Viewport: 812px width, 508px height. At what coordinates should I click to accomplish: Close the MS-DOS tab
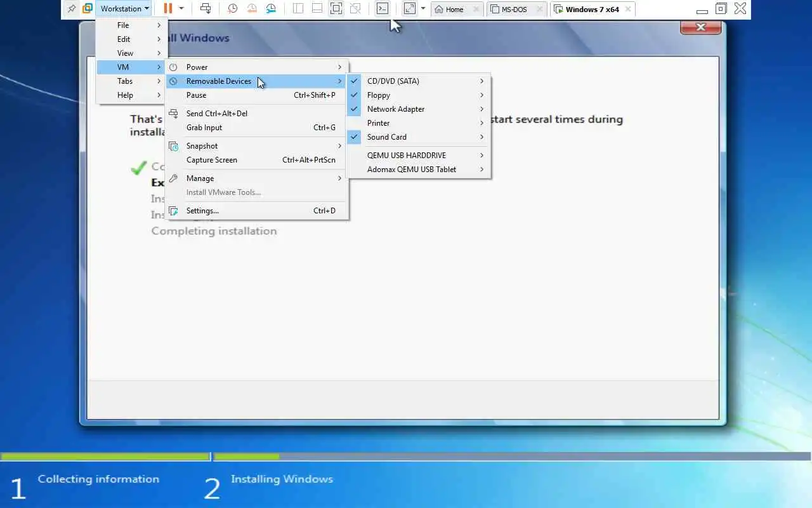[540, 10]
